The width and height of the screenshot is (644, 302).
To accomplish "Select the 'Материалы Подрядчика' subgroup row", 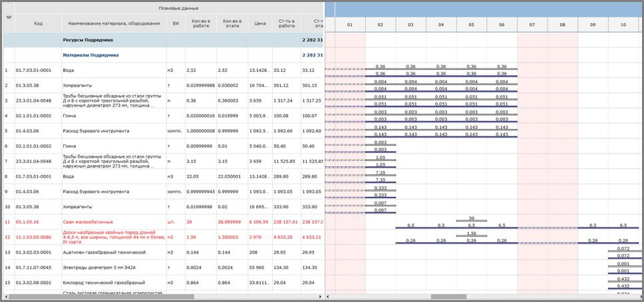I will (x=92, y=55).
